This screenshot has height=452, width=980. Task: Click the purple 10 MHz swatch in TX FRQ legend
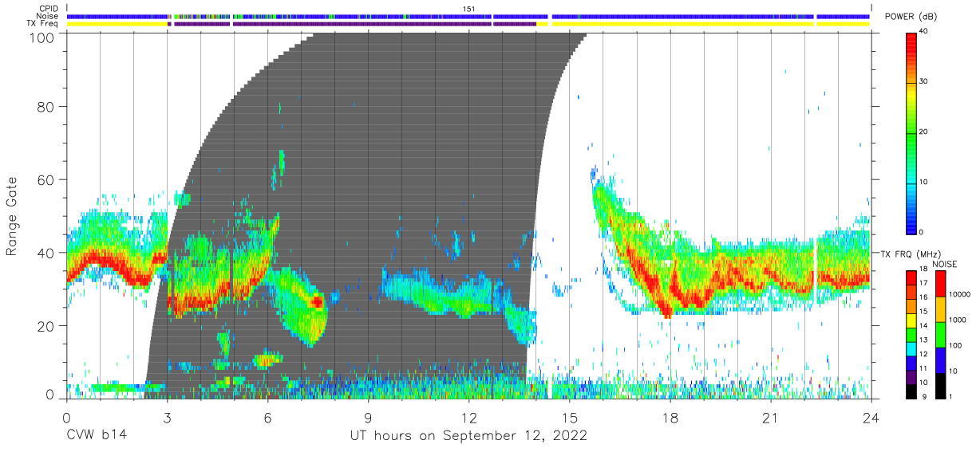pos(911,377)
